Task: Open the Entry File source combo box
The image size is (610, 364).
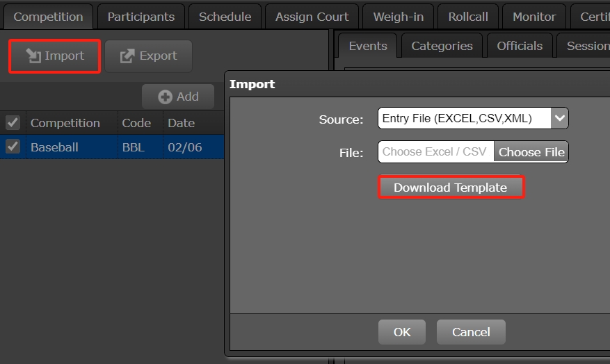Action: point(465,118)
